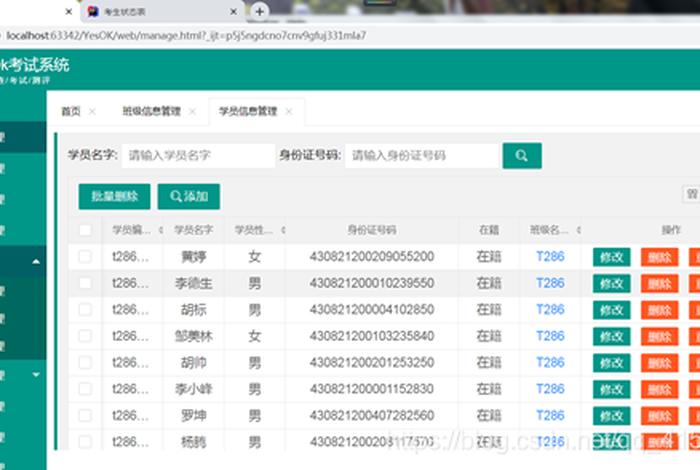Sort by 学员性别 column arrows
Image resolution: width=700 pixels, height=470 pixels.
[283, 230]
